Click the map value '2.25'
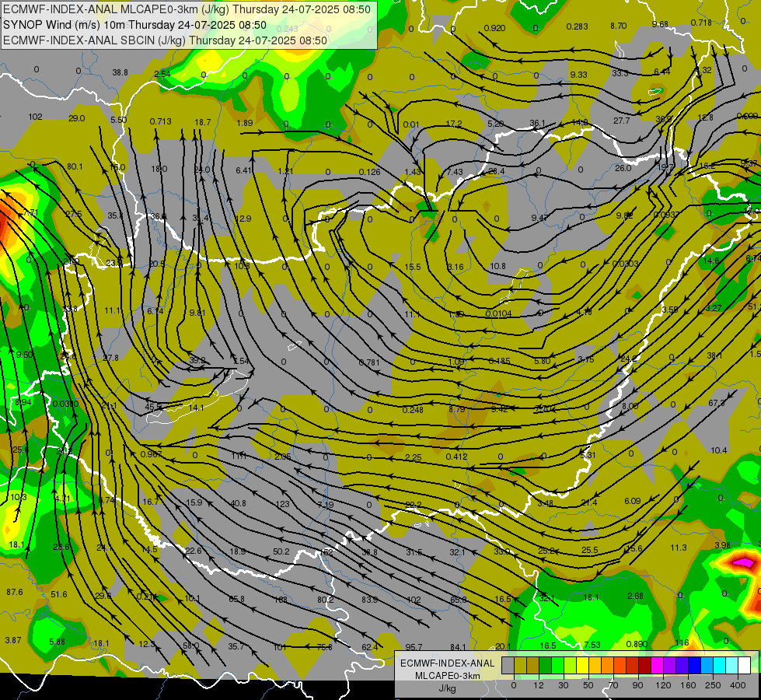This screenshot has height=700, width=761. pyautogui.click(x=413, y=457)
